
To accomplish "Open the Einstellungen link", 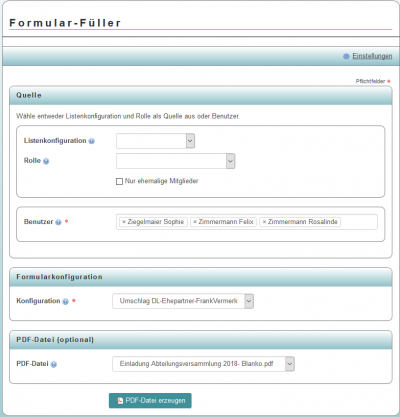I will point(372,56).
